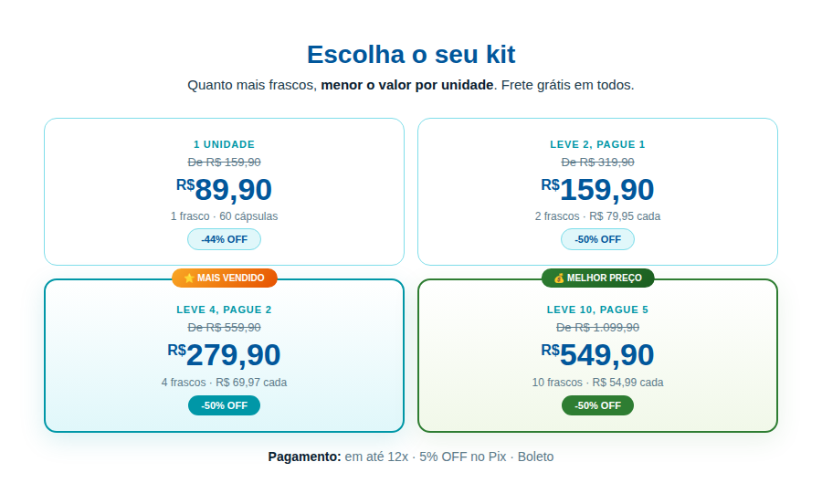Click the Melhor Preço green badge
This screenshot has height=504, width=822.
point(597,278)
